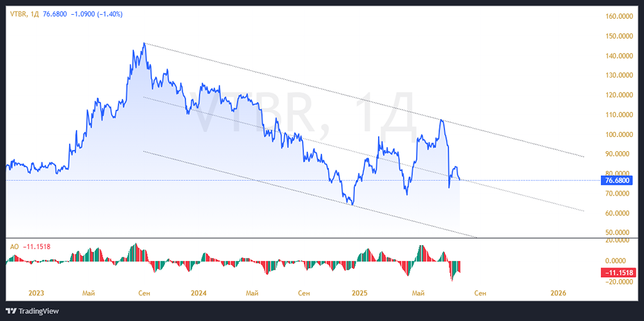This screenshot has width=644, height=321.
Task: Click the 130.0000 price axis label
Action: pyautogui.click(x=620, y=75)
